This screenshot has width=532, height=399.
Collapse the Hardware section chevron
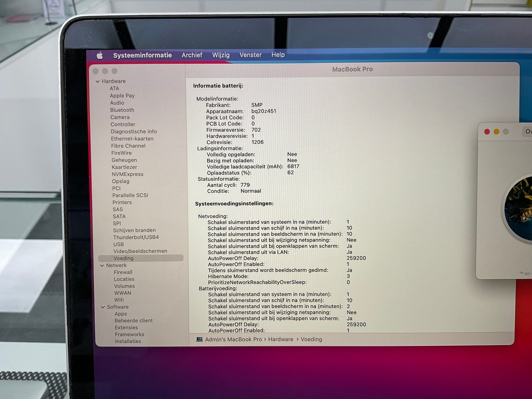98,81
